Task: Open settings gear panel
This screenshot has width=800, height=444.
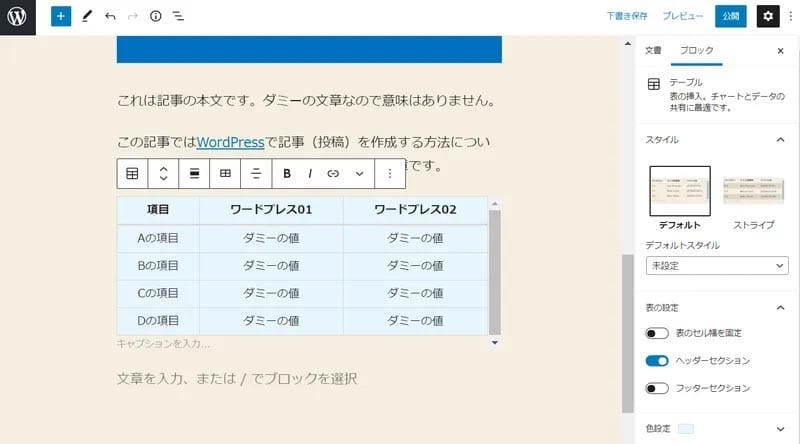Action: point(768,17)
